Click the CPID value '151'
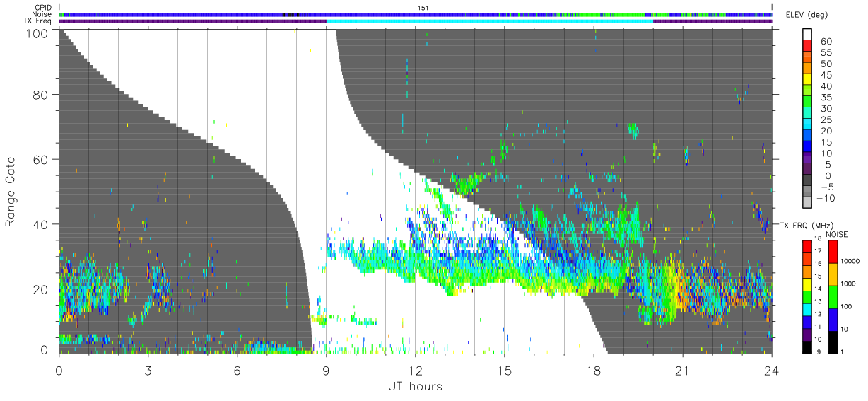This screenshot has height=401, width=868. click(423, 8)
